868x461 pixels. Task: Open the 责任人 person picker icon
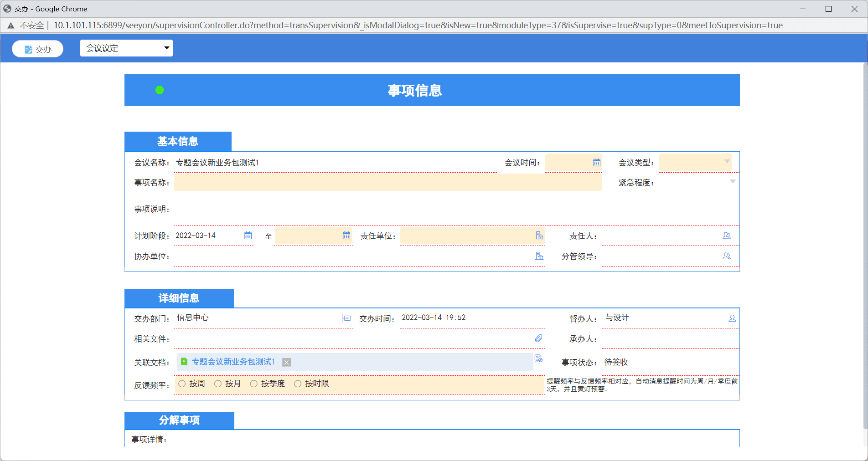[x=727, y=236]
